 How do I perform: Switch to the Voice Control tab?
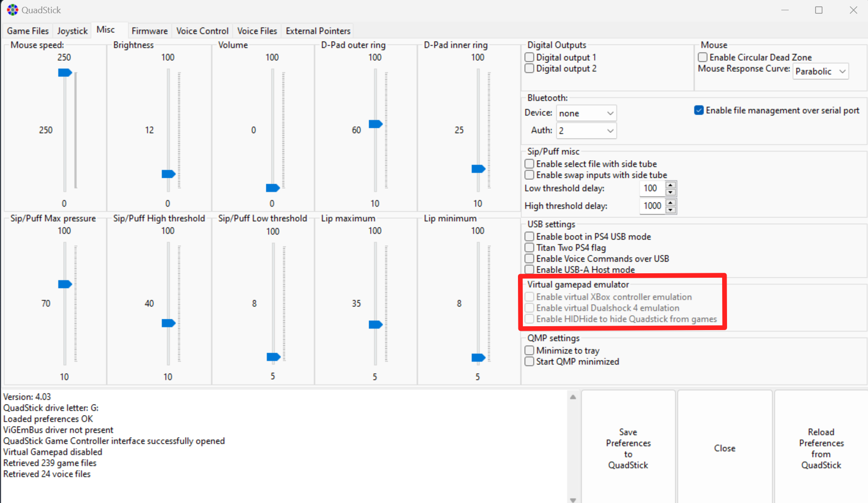[x=202, y=31]
